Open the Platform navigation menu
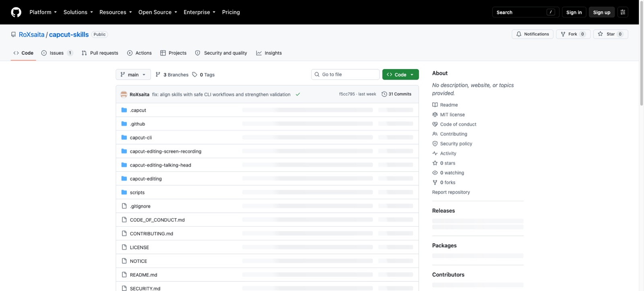Viewport: 644px width, 291px height. [x=43, y=12]
